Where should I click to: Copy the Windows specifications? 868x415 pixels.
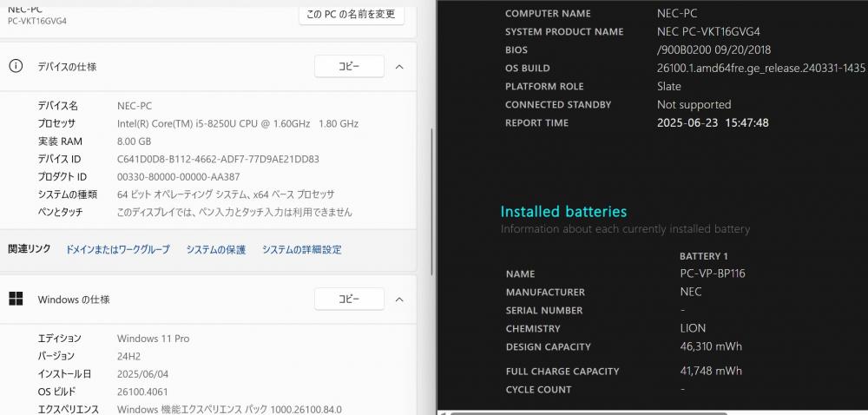click(349, 300)
